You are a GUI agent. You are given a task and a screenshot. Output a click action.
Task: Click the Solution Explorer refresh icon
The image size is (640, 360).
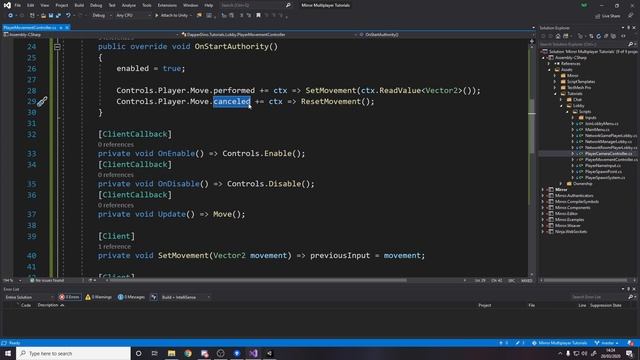point(599,36)
